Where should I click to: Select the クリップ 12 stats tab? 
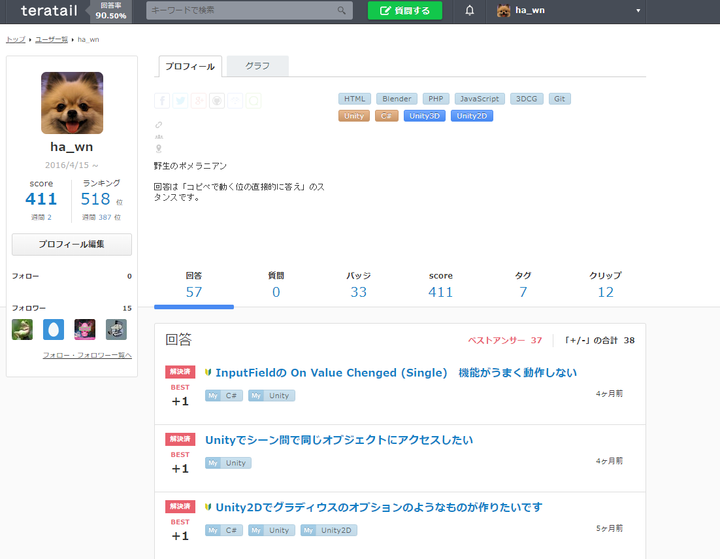point(605,286)
